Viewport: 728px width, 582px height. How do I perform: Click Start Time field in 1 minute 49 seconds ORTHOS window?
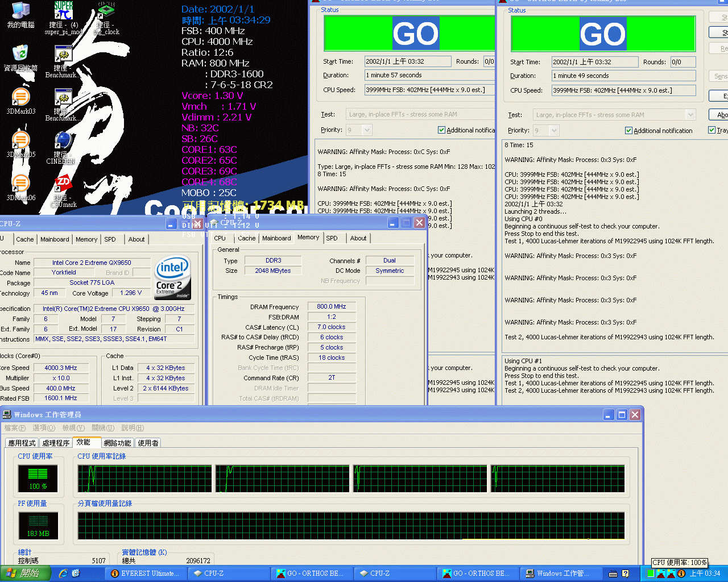(595, 62)
